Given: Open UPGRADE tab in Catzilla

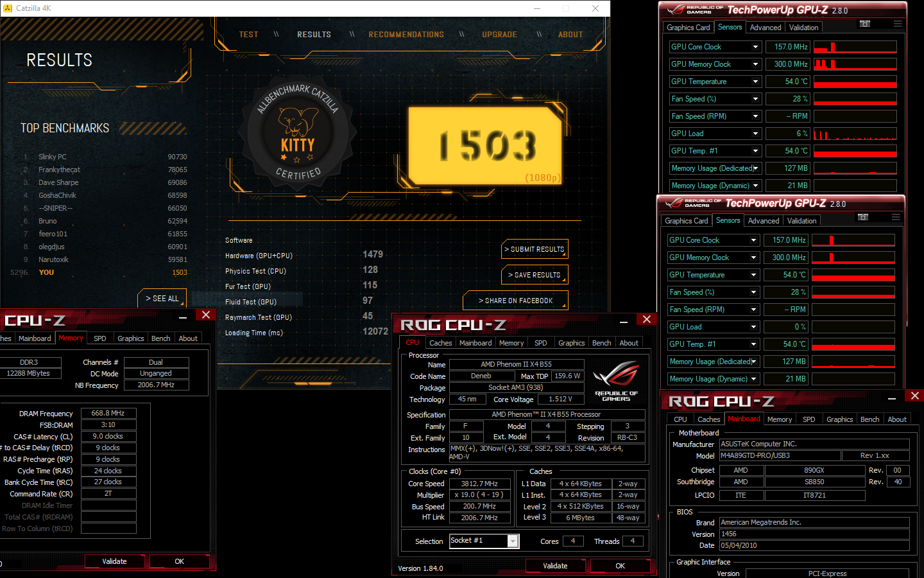Looking at the screenshot, I should click(x=500, y=35).
